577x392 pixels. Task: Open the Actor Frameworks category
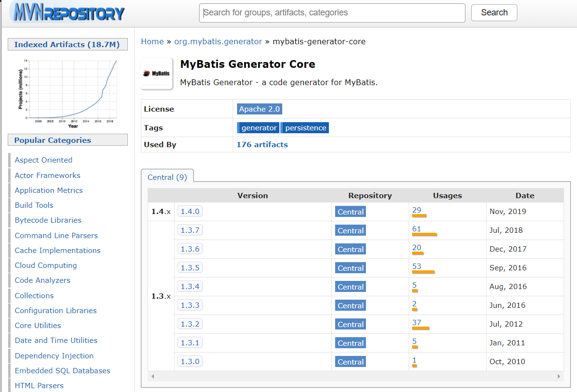click(48, 176)
